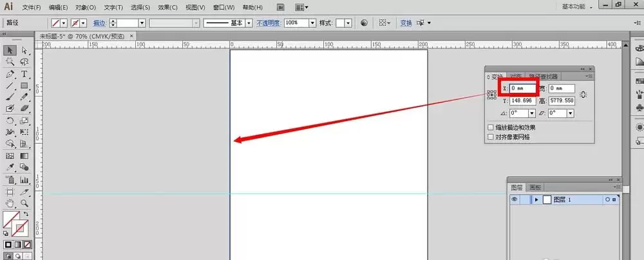Click the fill color swatch in toolbox
Viewport: 644px width, 260px height.
[11, 219]
